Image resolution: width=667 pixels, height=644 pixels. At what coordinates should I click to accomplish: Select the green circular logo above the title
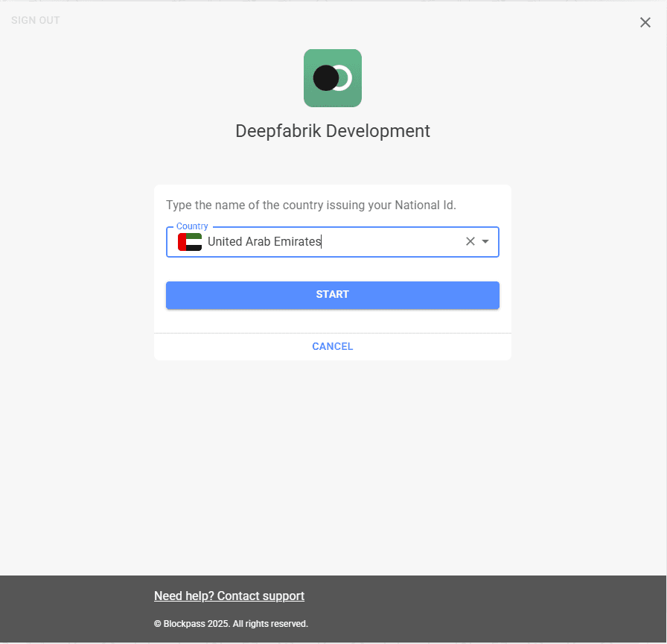point(333,77)
